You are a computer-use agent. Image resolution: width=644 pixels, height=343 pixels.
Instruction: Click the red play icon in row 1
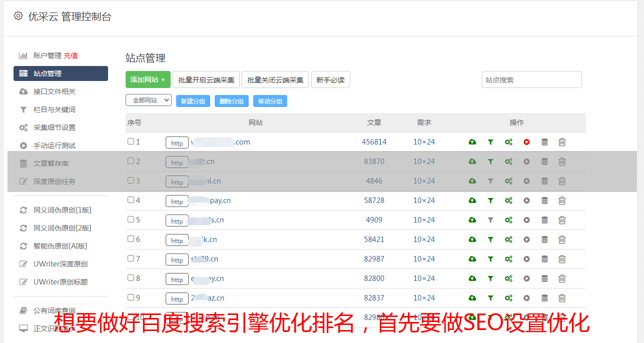(x=526, y=142)
